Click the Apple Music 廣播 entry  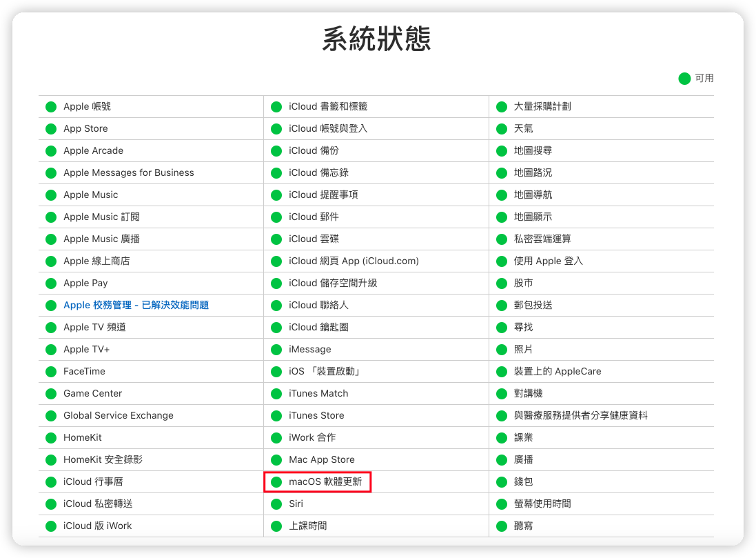pyautogui.click(x=102, y=239)
